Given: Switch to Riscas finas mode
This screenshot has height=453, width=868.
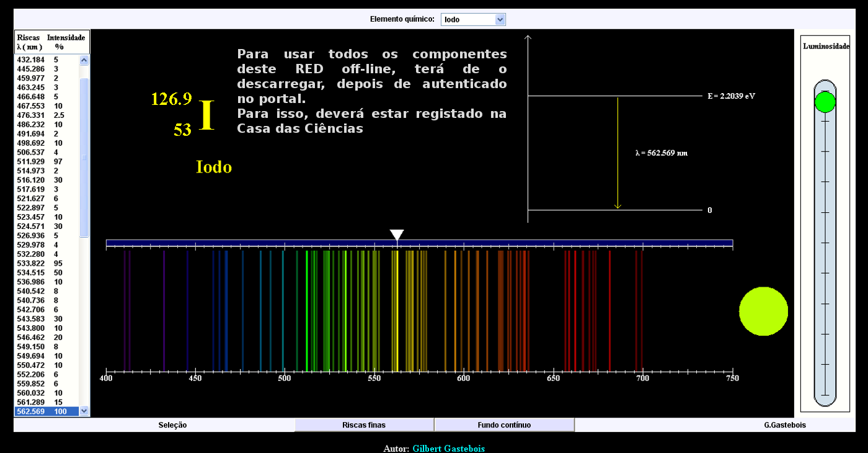Looking at the screenshot, I should pos(364,425).
